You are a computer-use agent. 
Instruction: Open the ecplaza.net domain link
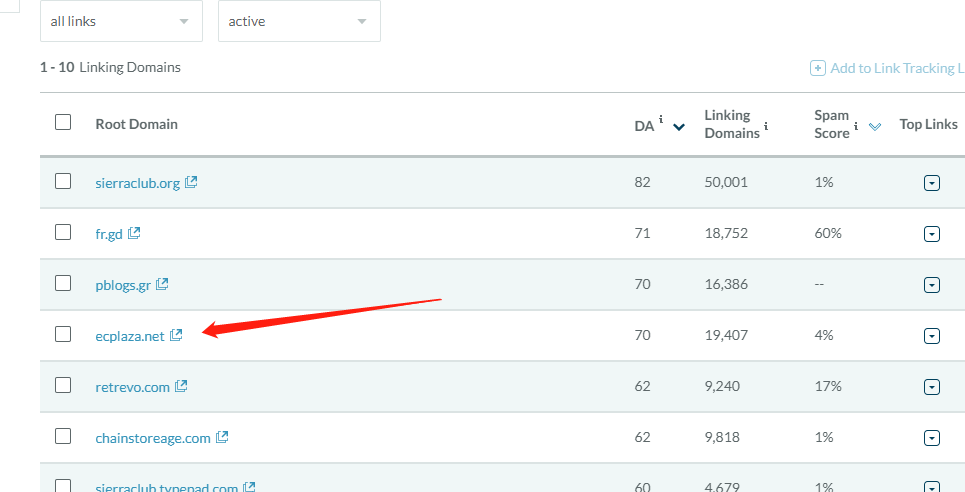[x=129, y=336]
